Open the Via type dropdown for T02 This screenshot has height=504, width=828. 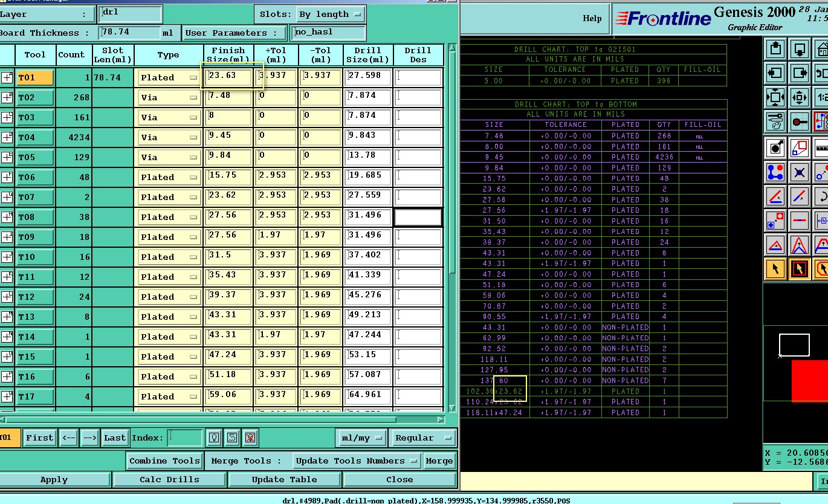click(169, 97)
